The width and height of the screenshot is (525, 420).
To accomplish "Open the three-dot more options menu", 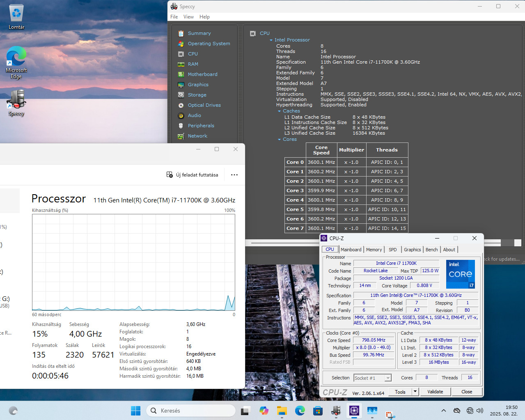I will point(234,175).
